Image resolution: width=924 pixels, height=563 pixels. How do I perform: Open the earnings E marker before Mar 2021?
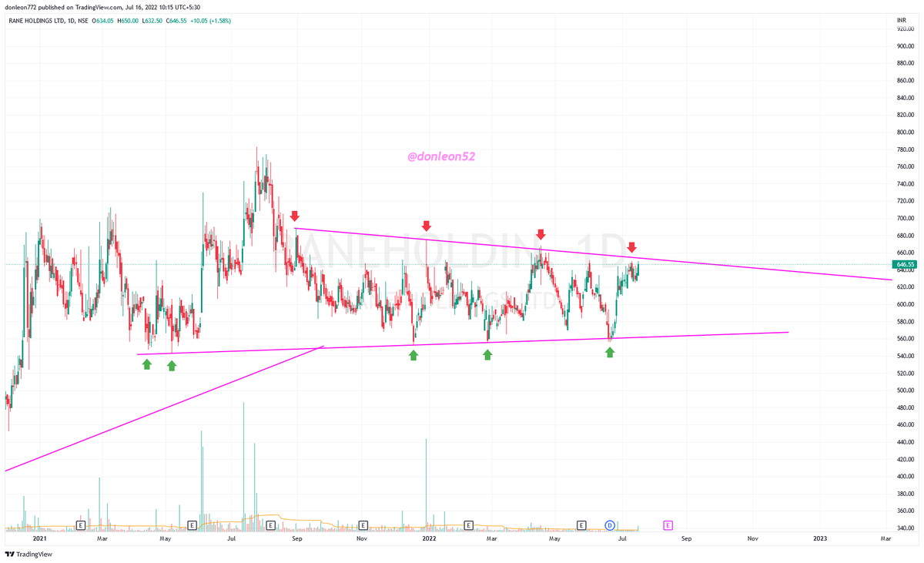coord(80,525)
